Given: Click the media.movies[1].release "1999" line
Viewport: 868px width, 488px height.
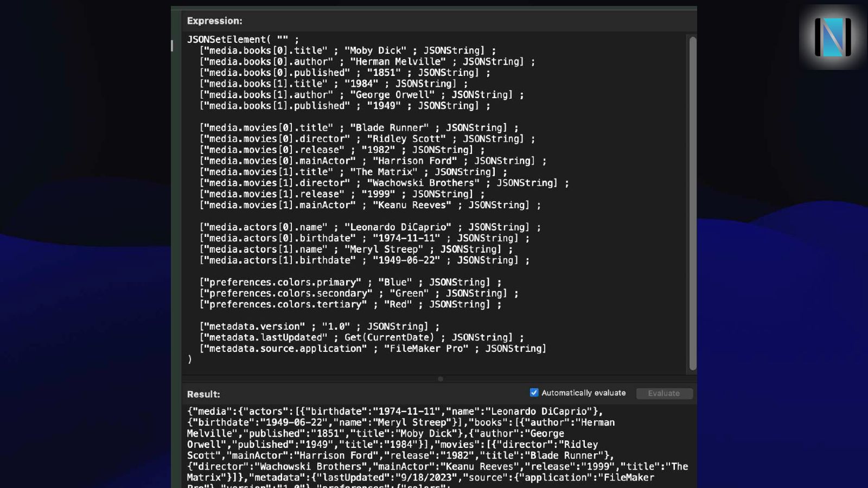Looking at the screenshot, I should pos(342,194).
